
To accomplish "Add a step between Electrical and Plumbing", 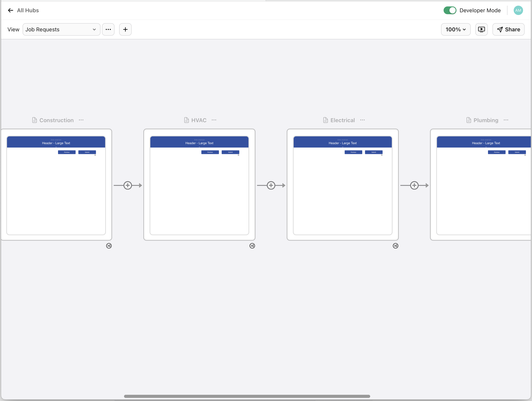I will coord(414,185).
